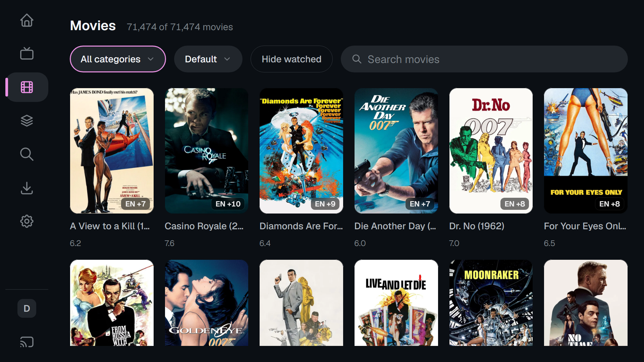The image size is (644, 362).
Task: Open Goldfinger poster with gold figure
Action: coord(302,303)
